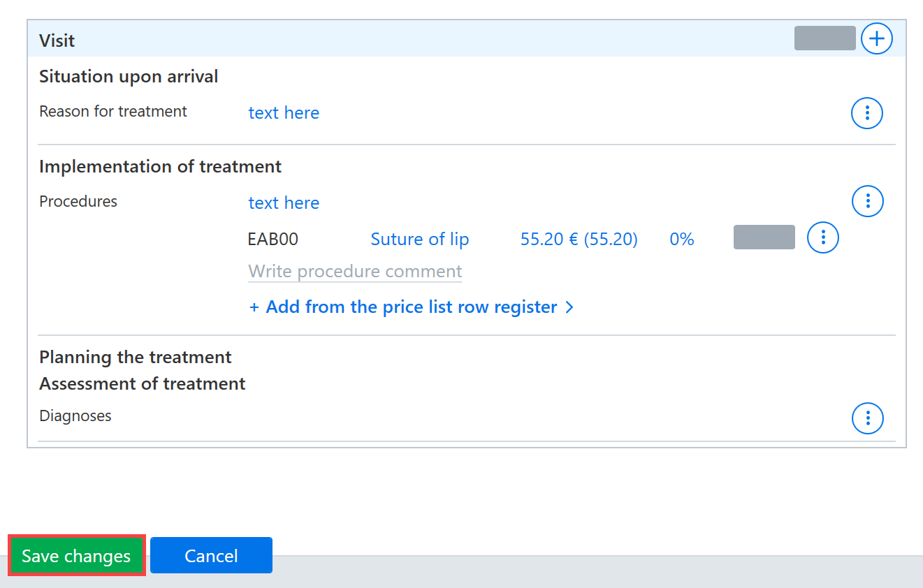Click the EAB00 procedure code

(273, 240)
